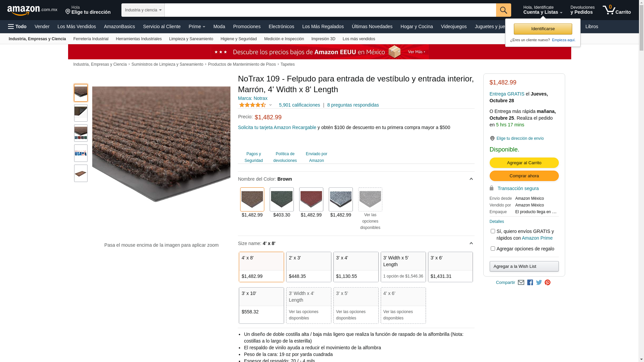
Task: Click the search magnifier button
Action: click(x=503, y=10)
